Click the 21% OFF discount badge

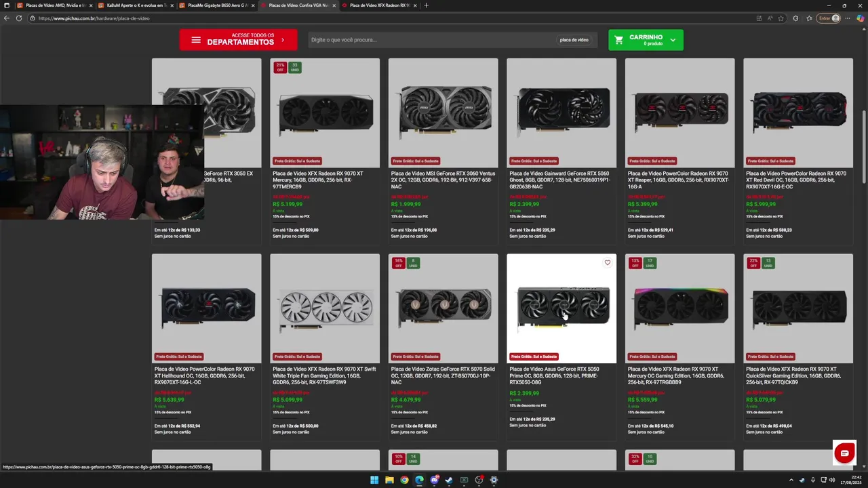pos(280,67)
